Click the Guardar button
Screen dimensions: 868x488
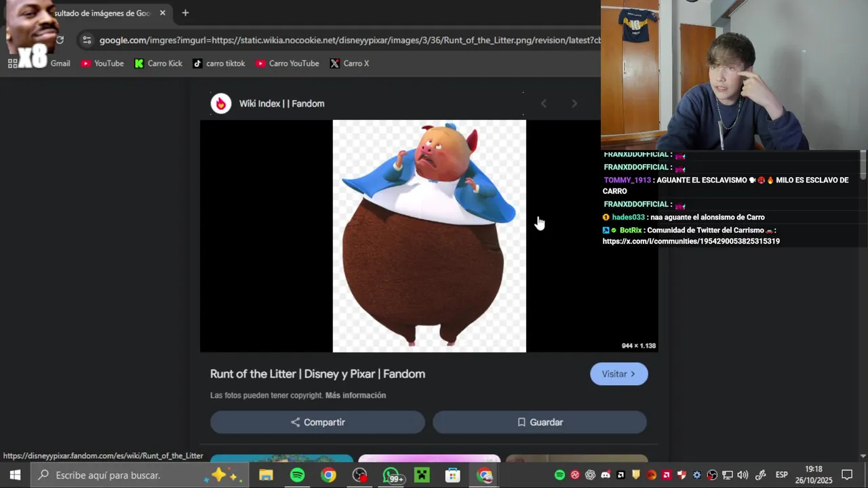point(540,422)
